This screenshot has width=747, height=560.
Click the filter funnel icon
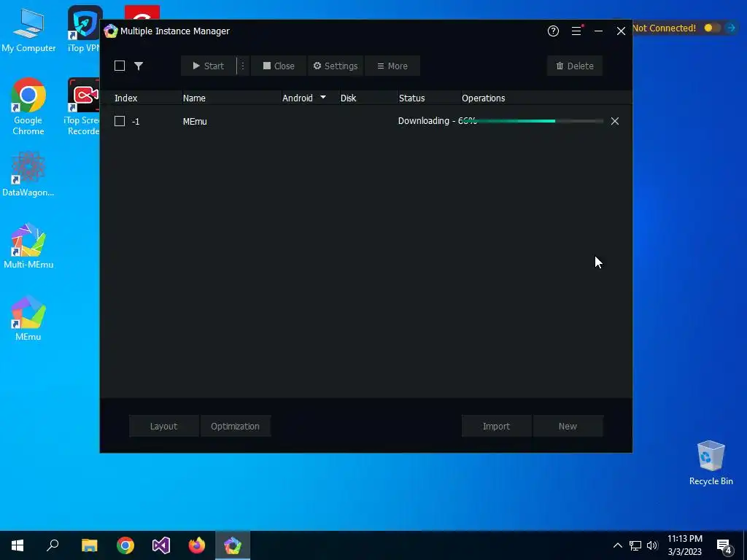139,66
